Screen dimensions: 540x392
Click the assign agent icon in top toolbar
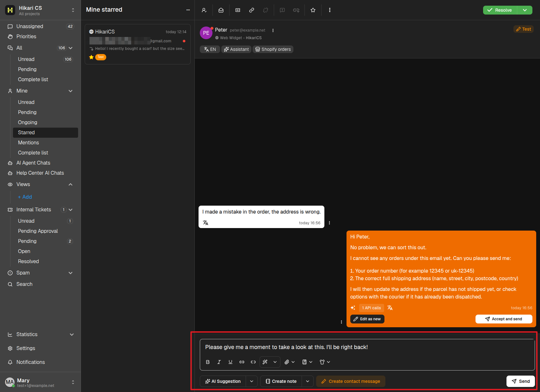click(204, 10)
